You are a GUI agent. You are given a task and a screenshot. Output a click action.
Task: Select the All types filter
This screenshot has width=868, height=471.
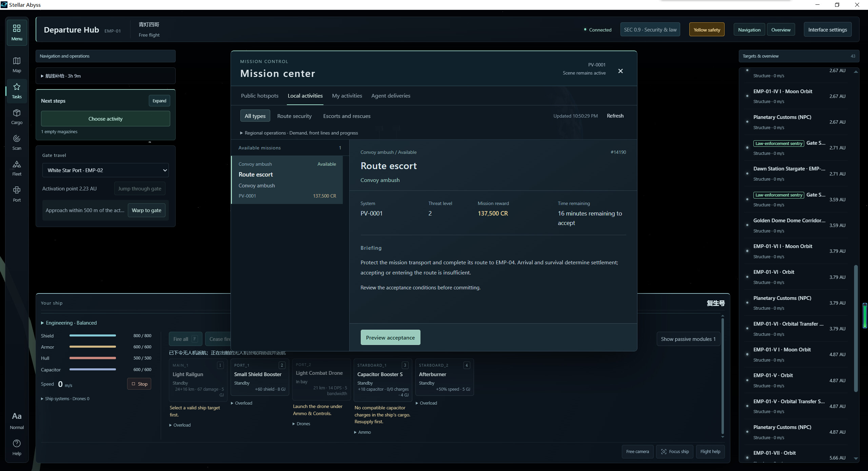255,116
